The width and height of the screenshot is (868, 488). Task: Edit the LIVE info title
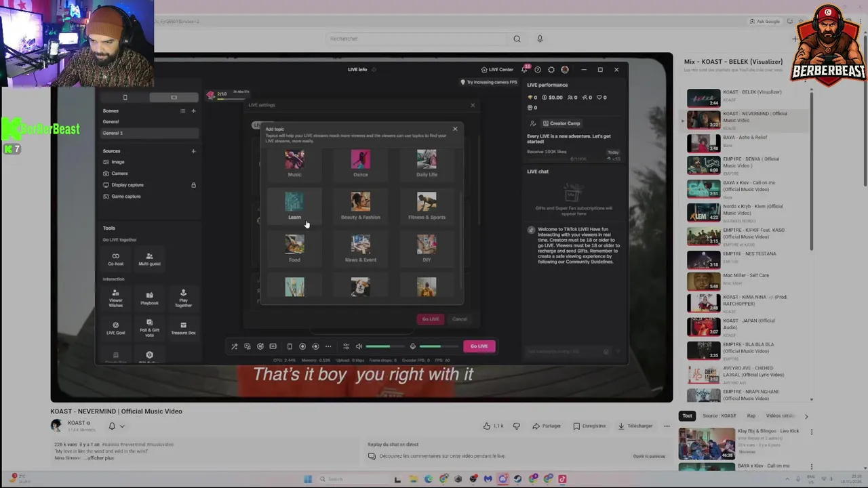click(x=374, y=69)
